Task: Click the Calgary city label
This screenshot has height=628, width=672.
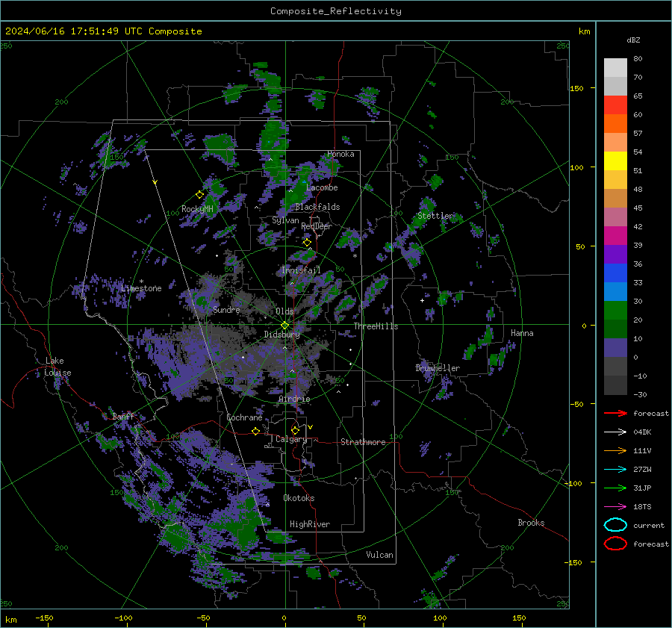Action: pyautogui.click(x=291, y=439)
